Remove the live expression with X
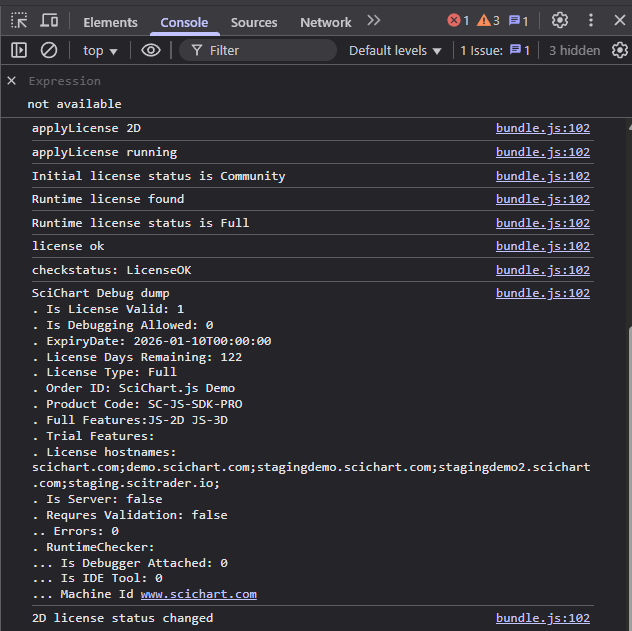This screenshot has width=632, height=631. click(x=12, y=81)
